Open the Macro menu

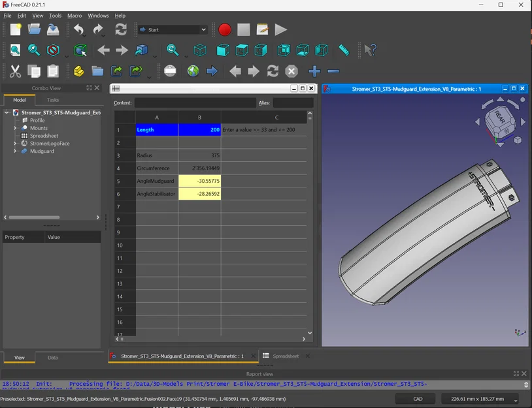click(75, 16)
